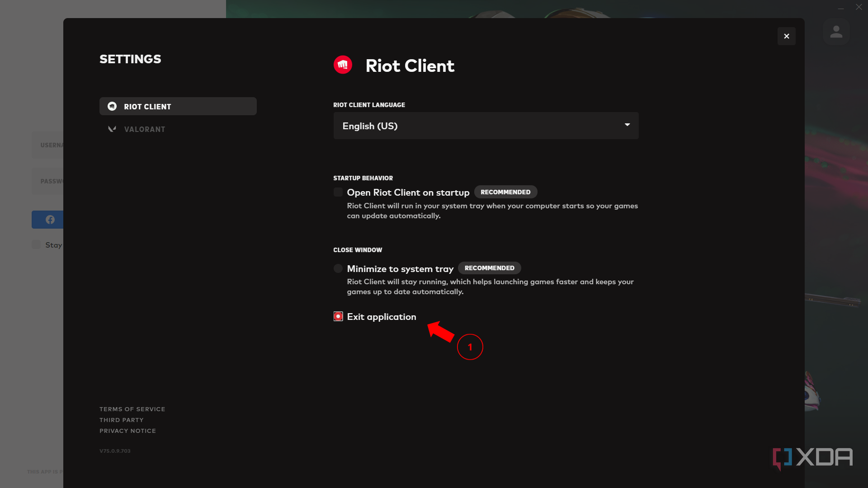Click the Username field in login window

(47, 145)
